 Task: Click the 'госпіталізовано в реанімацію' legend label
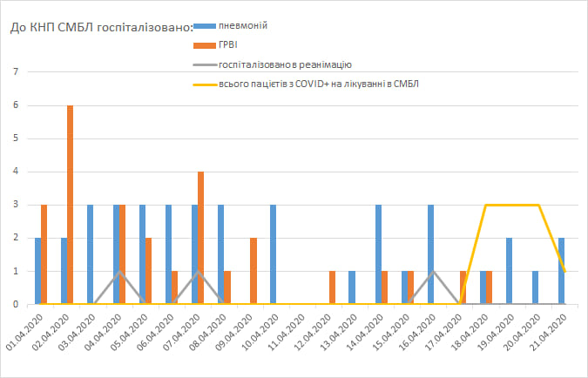click(285, 65)
